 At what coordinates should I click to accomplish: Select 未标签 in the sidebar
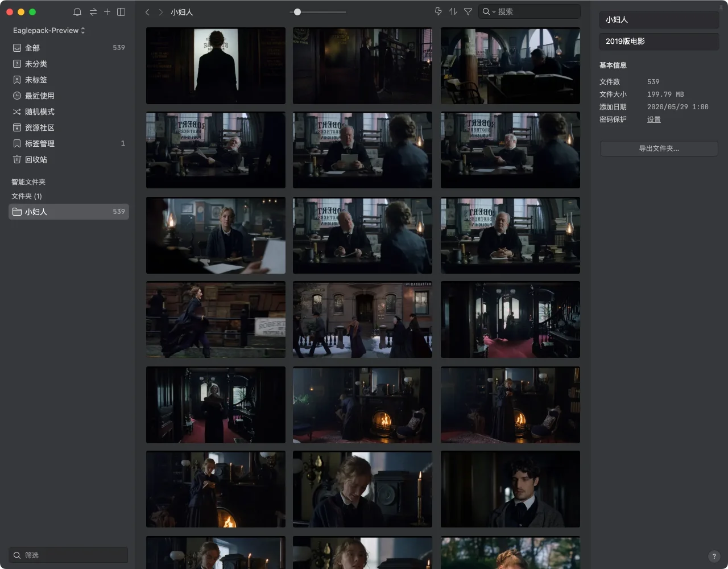coord(69,80)
